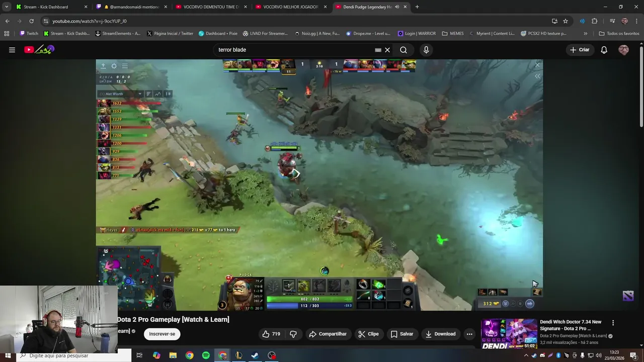
Task: Click the Chrome address bar URL
Action: [90, 21]
